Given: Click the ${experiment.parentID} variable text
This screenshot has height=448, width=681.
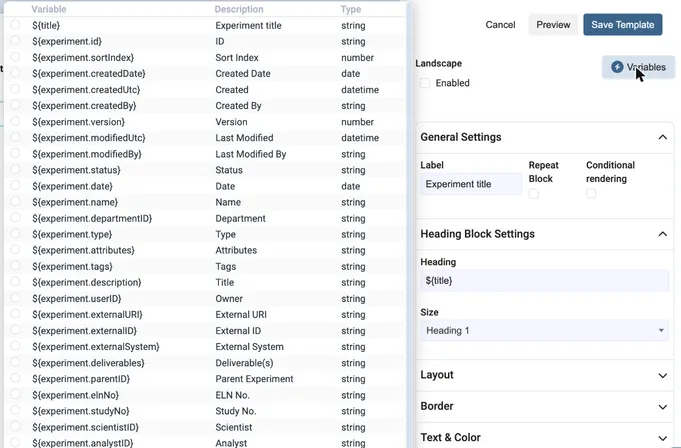Looking at the screenshot, I should [x=81, y=379].
